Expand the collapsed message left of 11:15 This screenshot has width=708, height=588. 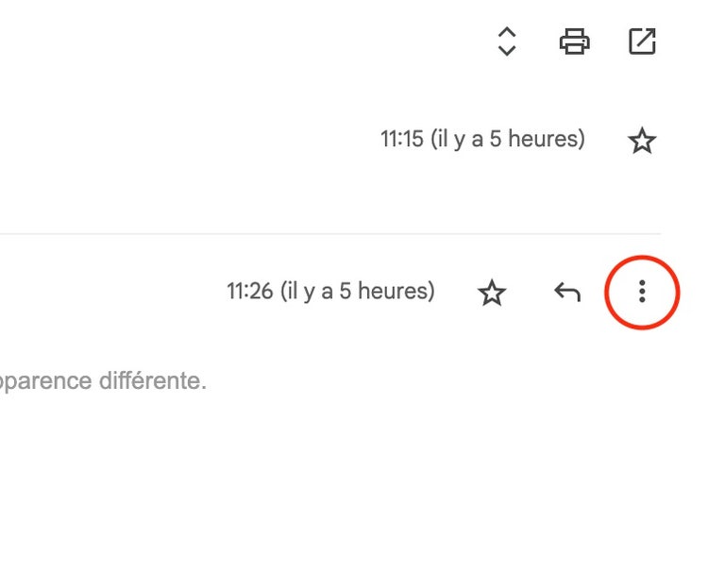tap(189, 142)
